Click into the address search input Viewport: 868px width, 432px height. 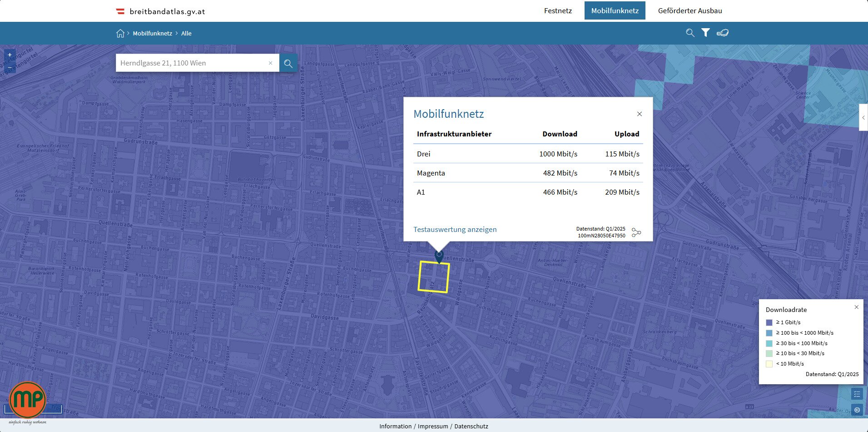(x=191, y=63)
